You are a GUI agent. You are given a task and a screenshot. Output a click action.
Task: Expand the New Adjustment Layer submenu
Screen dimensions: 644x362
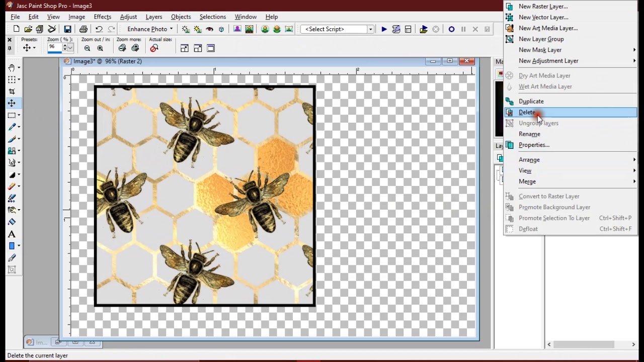[571, 61]
